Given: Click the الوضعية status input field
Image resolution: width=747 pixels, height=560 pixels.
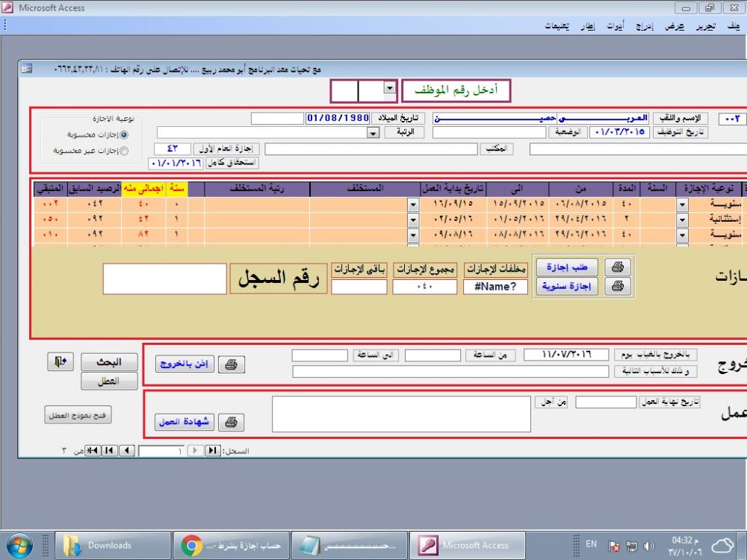Looking at the screenshot, I should 489,132.
